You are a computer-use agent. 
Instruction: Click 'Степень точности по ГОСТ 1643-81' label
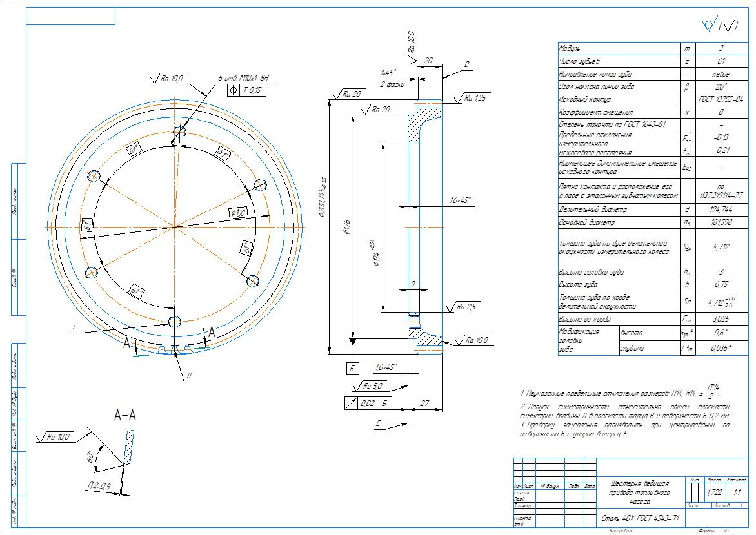612,125
